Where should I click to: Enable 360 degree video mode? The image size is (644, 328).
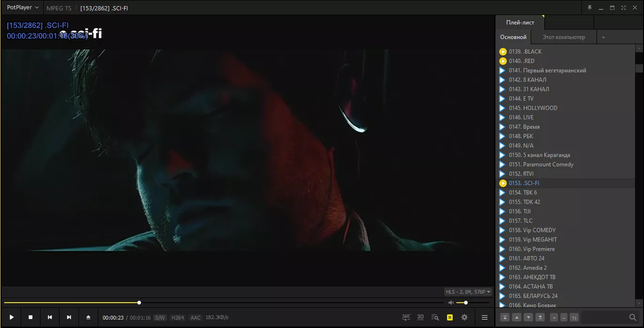coord(407,317)
